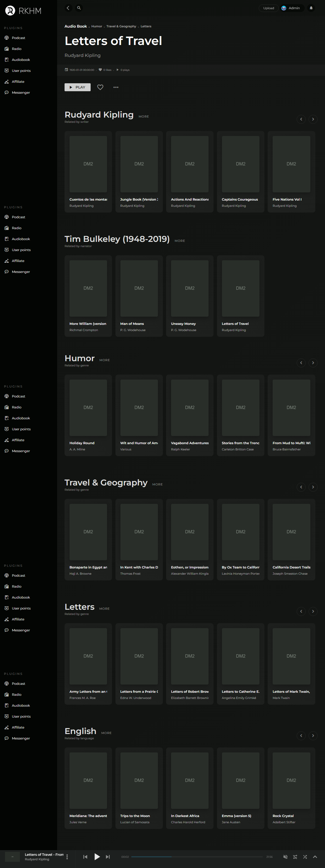Like this audiobook with the heart icon
The width and height of the screenshot is (325, 868).
[x=100, y=87]
